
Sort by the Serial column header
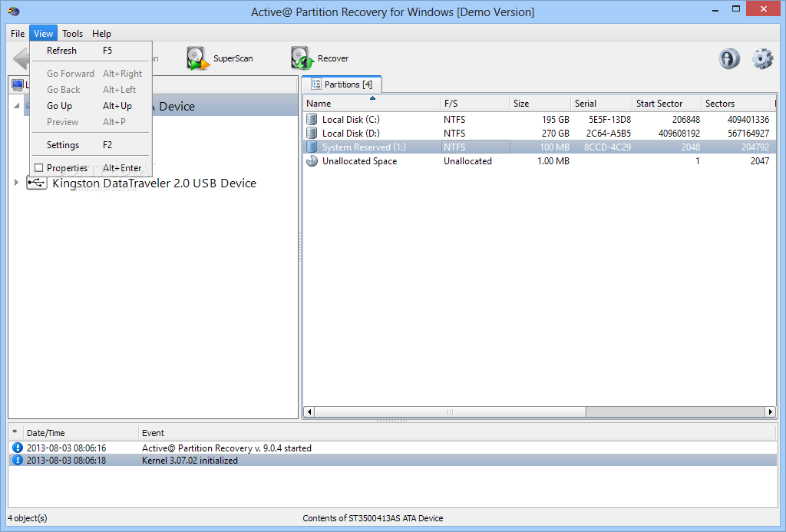pyautogui.click(x=601, y=104)
